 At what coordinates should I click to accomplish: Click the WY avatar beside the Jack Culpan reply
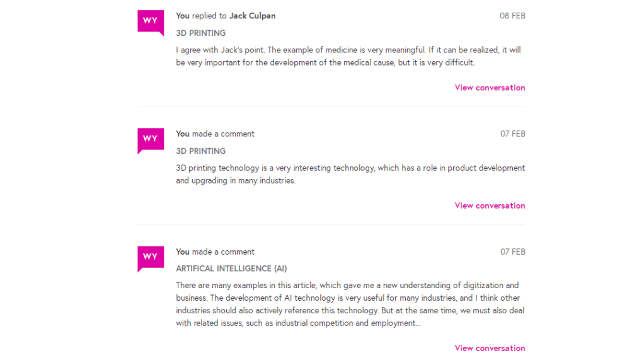click(x=150, y=21)
